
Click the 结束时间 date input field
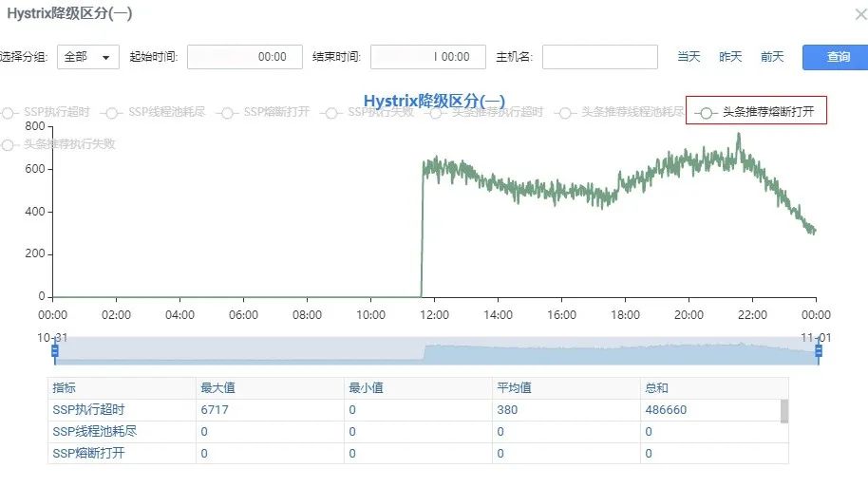428,57
